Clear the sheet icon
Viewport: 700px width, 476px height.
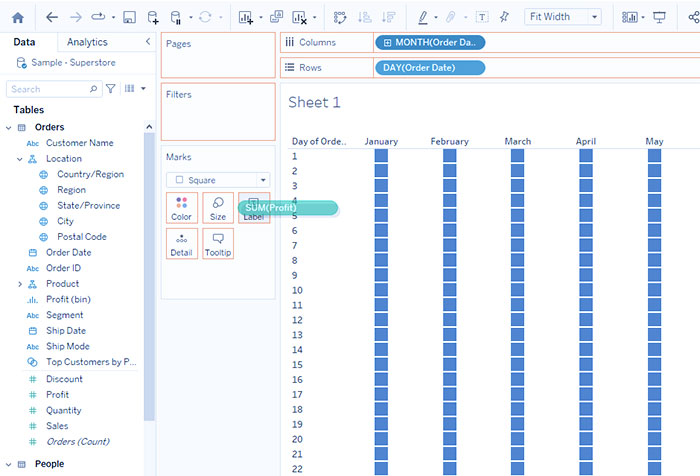[x=299, y=17]
